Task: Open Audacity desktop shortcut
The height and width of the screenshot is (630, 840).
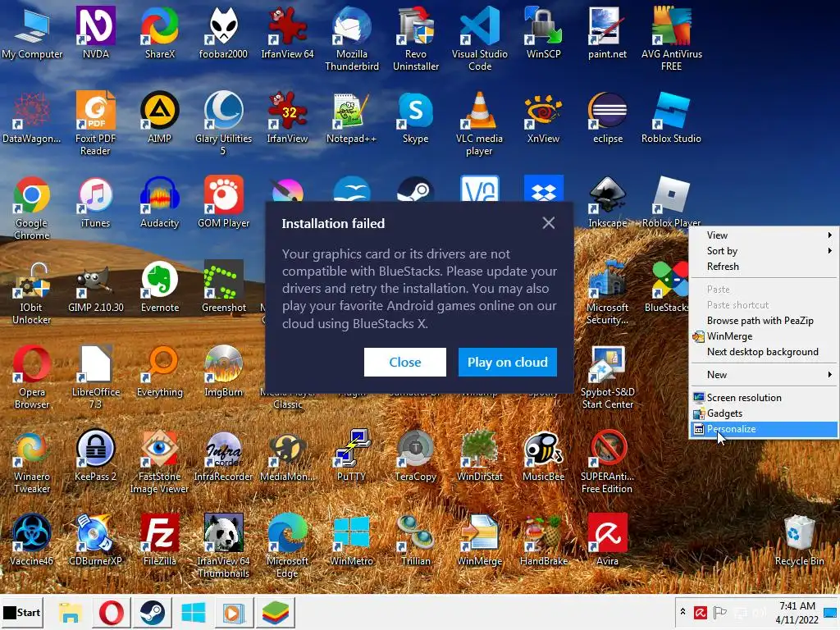Action: click(160, 202)
